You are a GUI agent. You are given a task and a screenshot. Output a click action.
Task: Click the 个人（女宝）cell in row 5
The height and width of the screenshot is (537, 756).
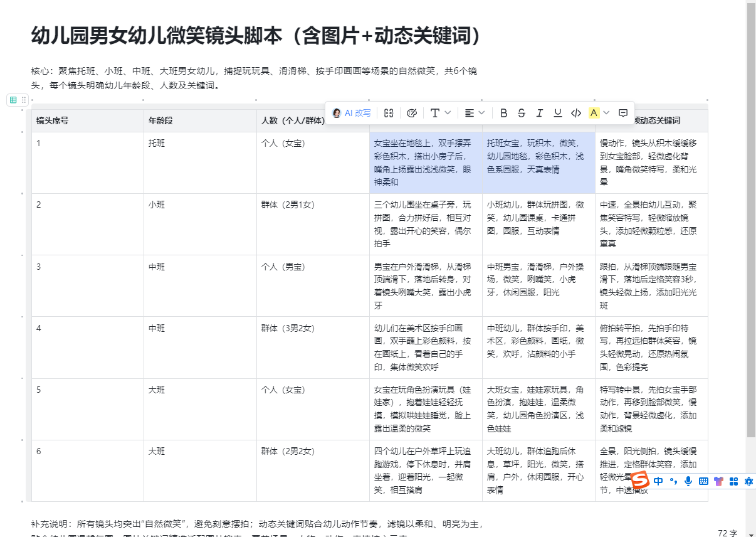point(313,408)
